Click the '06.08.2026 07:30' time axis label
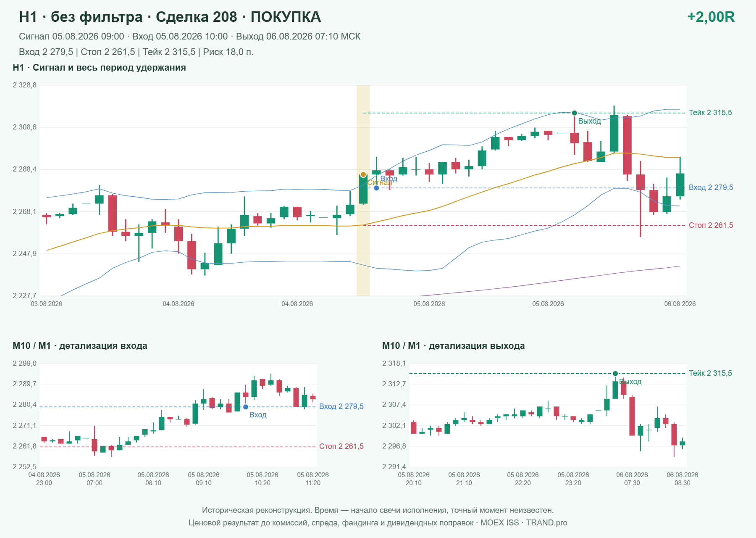The image size is (756, 538). (x=632, y=479)
